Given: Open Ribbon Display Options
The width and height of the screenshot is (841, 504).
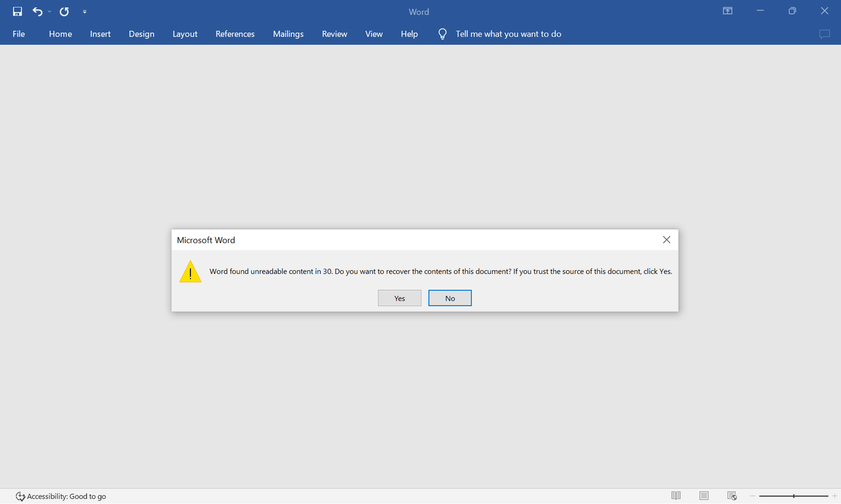Looking at the screenshot, I should 727,11.
